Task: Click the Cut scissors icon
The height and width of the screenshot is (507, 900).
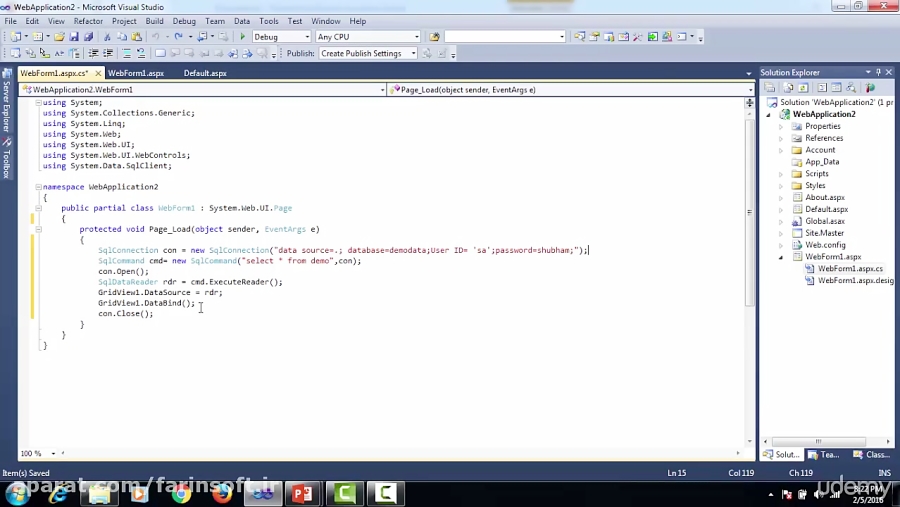Action: [x=107, y=37]
